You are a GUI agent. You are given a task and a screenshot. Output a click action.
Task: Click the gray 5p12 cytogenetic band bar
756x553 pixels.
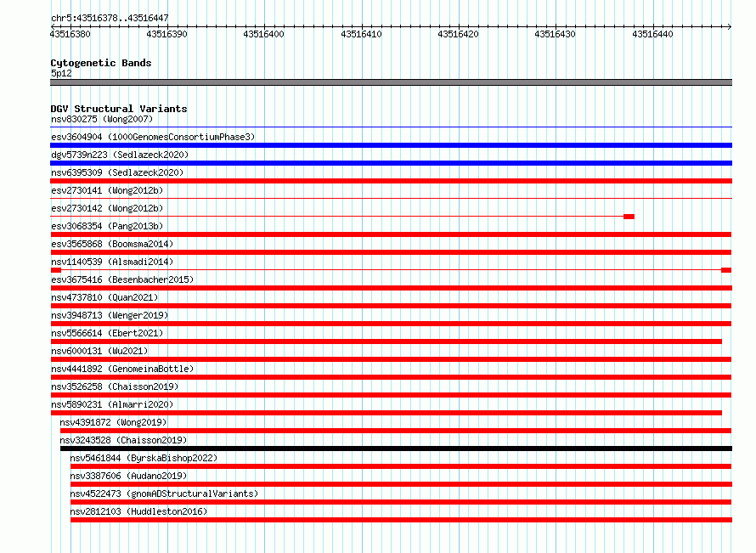coord(391,82)
